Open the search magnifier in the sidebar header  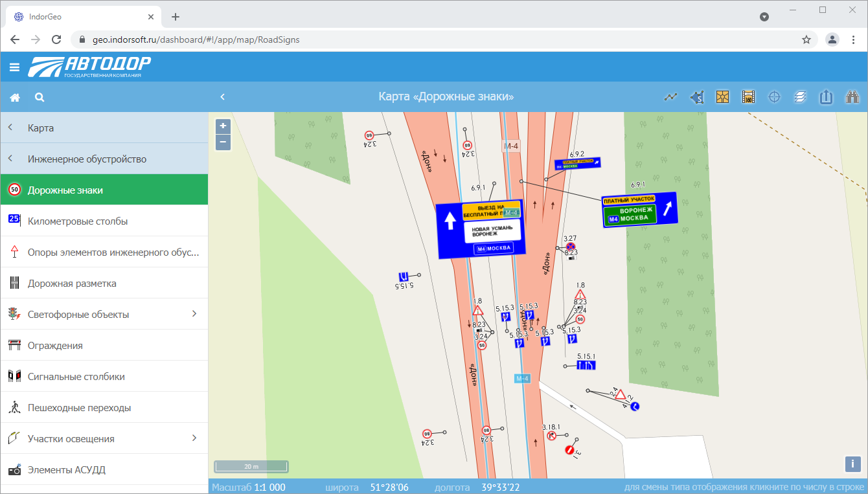[x=40, y=97]
